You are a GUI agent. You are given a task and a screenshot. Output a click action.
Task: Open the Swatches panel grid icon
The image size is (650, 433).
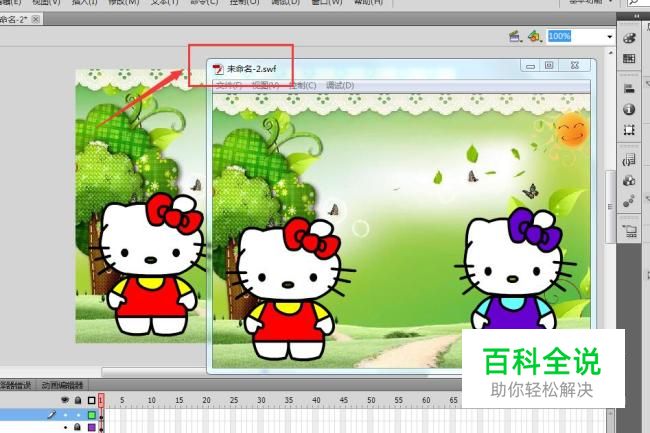[629, 58]
